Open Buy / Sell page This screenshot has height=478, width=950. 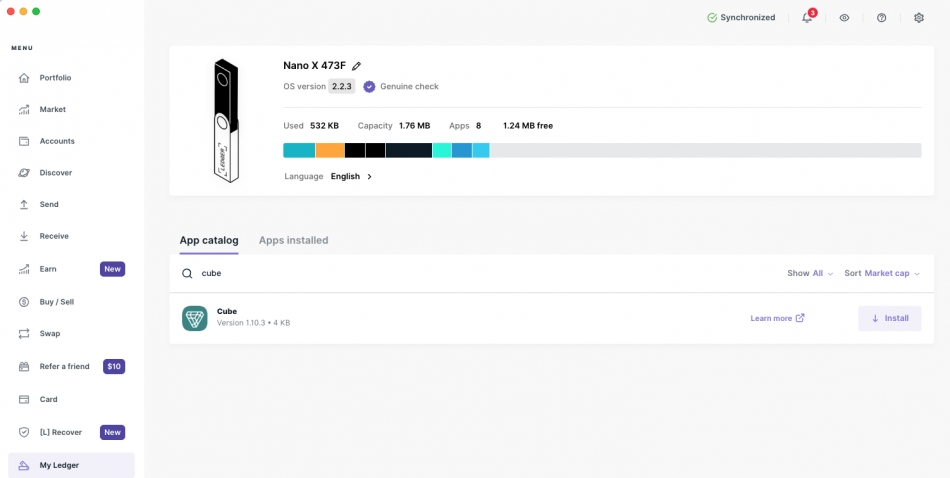point(71,302)
